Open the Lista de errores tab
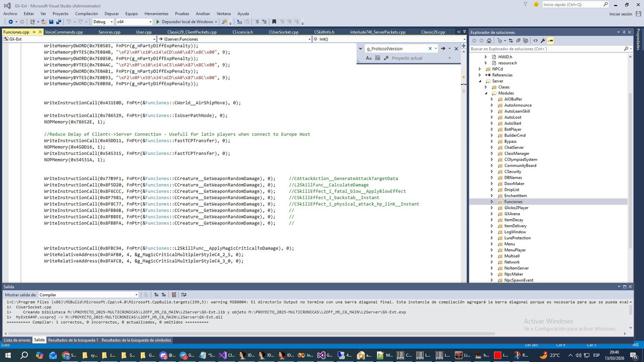The image size is (644, 362). (x=17, y=340)
